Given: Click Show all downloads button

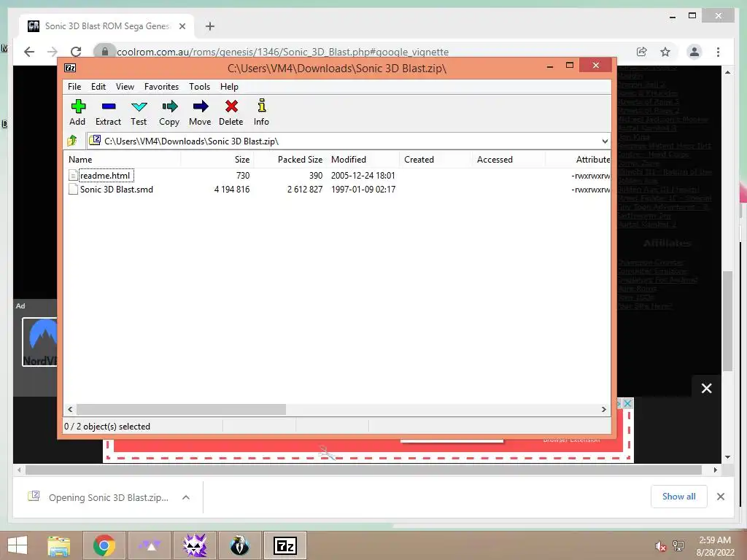Looking at the screenshot, I should (678, 497).
